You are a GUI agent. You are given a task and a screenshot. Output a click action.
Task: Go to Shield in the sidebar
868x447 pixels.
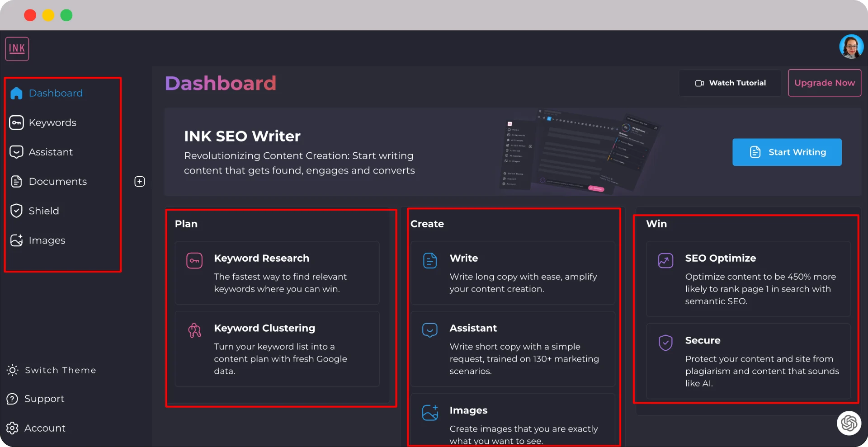pyautogui.click(x=44, y=211)
